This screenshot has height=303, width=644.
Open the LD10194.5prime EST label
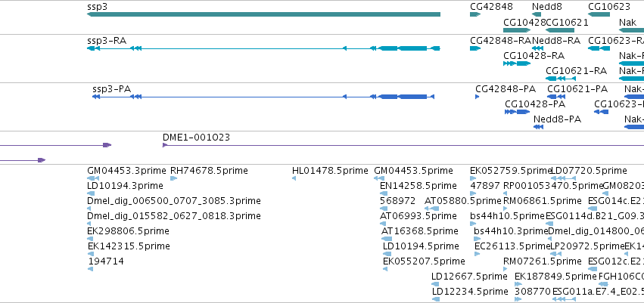[x=421, y=246]
